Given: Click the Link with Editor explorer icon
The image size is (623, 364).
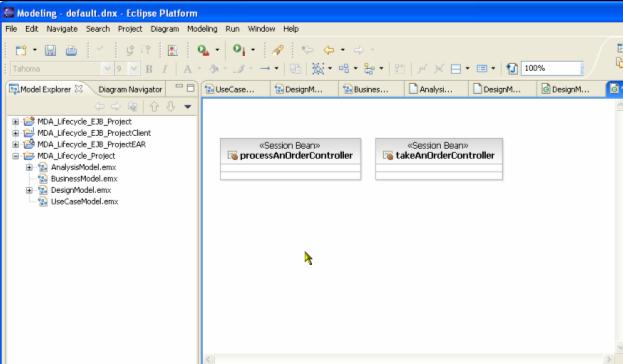Looking at the screenshot, I should (132, 106).
